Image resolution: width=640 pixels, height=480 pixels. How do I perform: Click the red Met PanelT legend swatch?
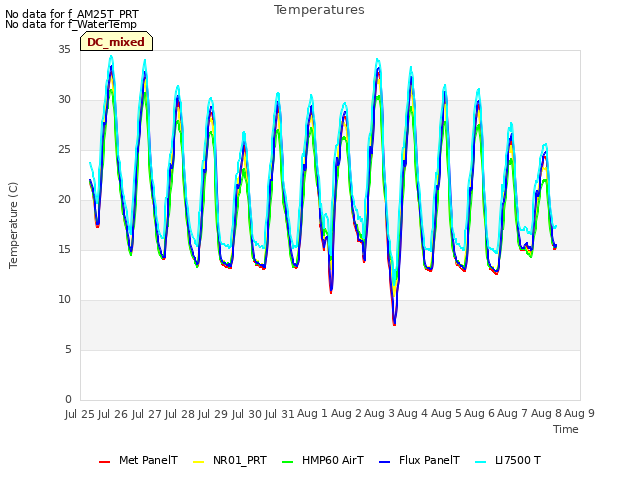click(x=104, y=462)
